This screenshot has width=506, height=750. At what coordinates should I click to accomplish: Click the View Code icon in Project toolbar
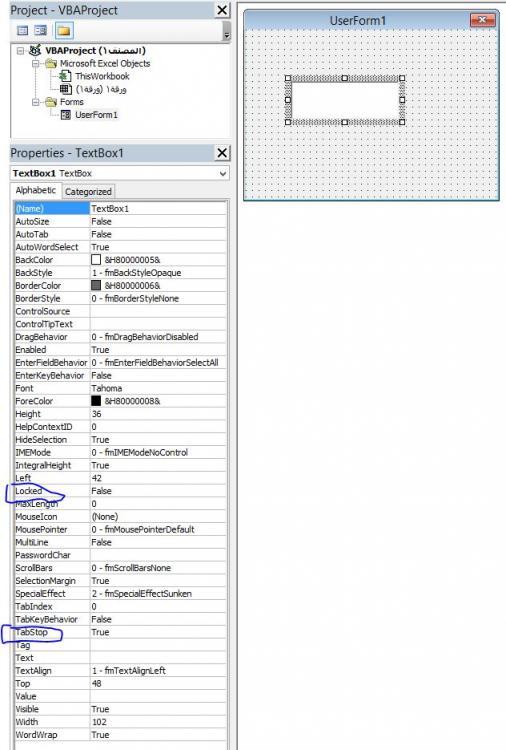pyautogui.click(x=22, y=31)
